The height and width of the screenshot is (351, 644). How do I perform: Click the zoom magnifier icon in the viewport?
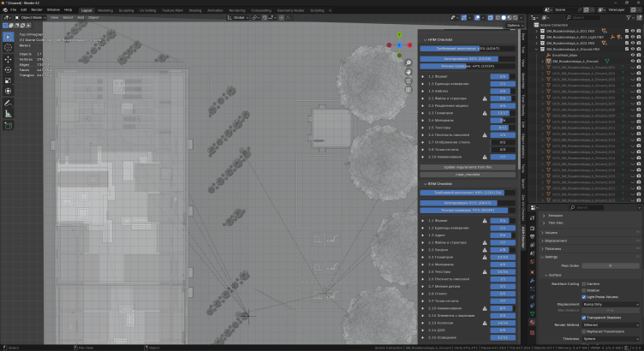(x=408, y=63)
